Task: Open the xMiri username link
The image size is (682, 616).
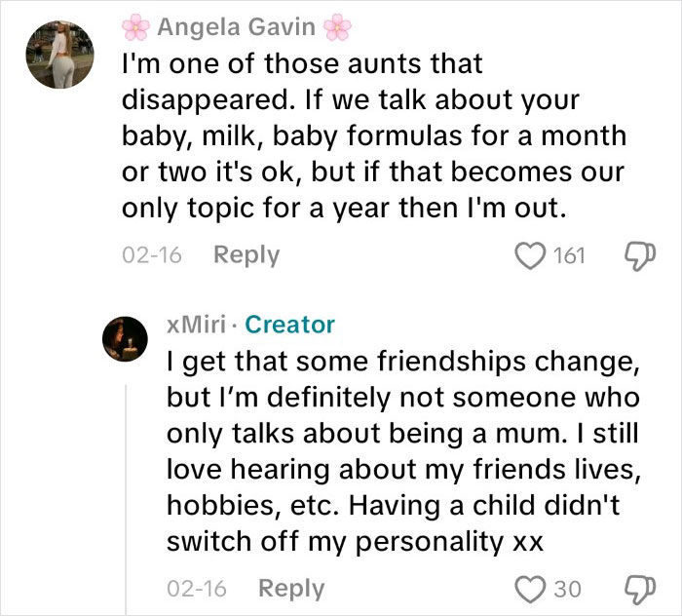Action: (199, 325)
